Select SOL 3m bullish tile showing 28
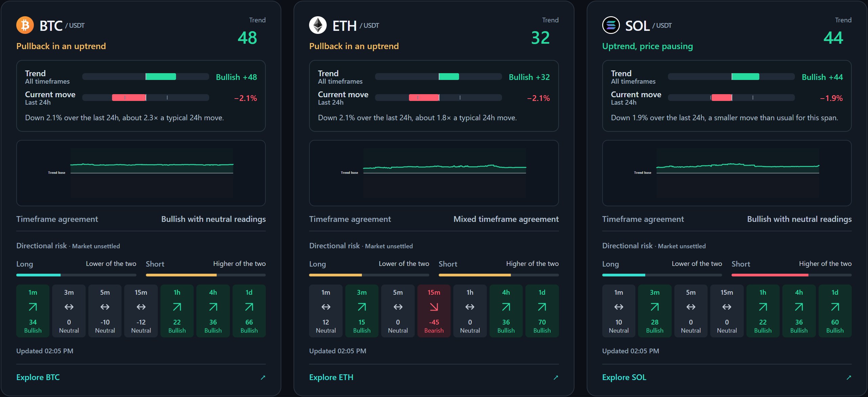868x397 pixels. tap(655, 311)
